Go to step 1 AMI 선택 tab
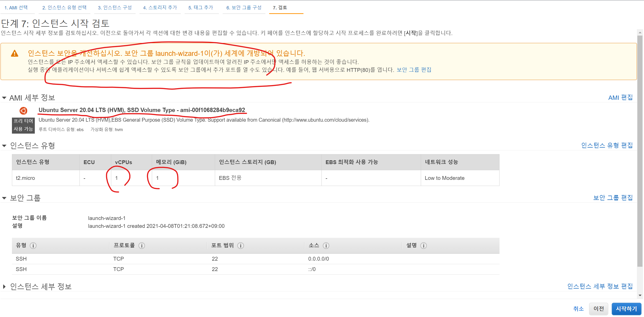644x317 pixels. tap(16, 8)
